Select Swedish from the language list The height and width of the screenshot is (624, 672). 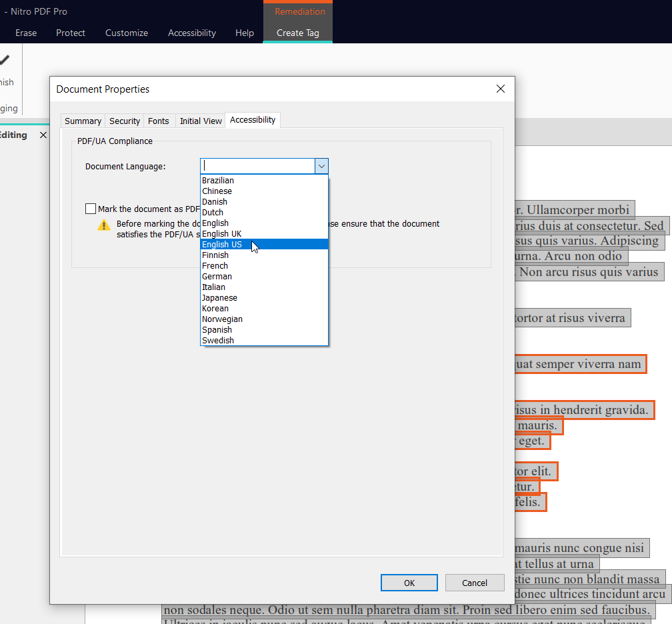[218, 340]
